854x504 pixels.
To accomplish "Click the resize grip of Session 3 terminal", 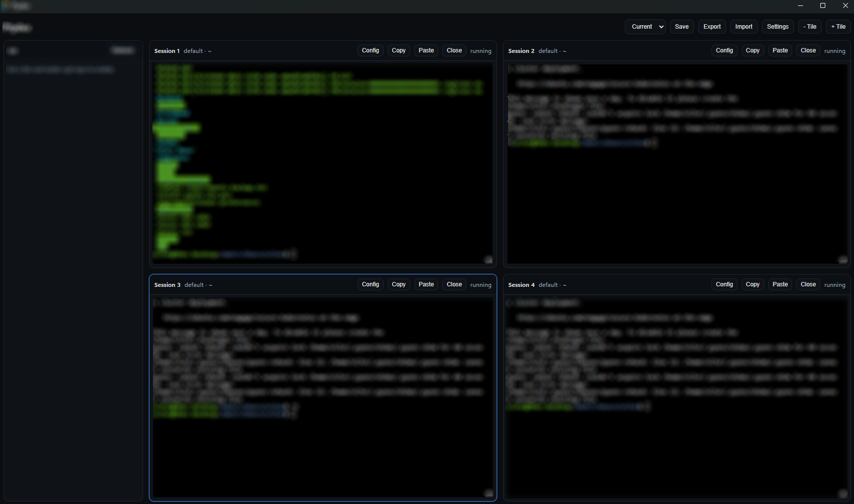I will click(489, 493).
